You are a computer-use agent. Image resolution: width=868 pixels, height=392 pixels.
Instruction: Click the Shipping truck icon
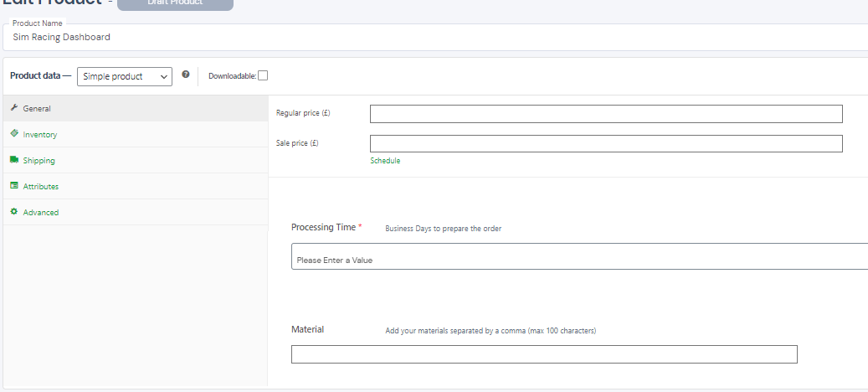tap(14, 159)
